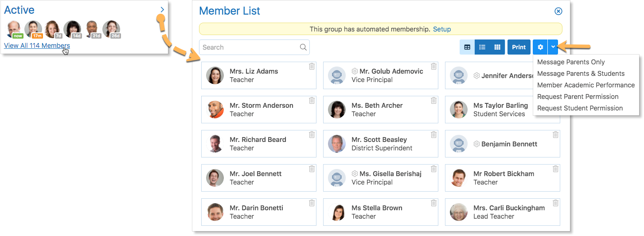Delete Mrs. Liz Adams with trash icon
This screenshot has width=644, height=236.
312,66
